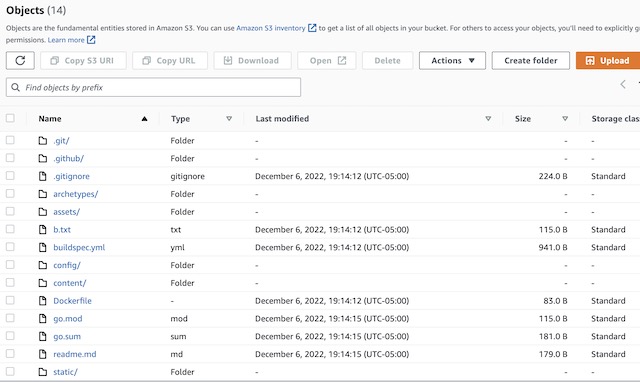The width and height of the screenshot is (640, 382).
Task: Click the Storage class column header
Action: pyautogui.click(x=616, y=119)
